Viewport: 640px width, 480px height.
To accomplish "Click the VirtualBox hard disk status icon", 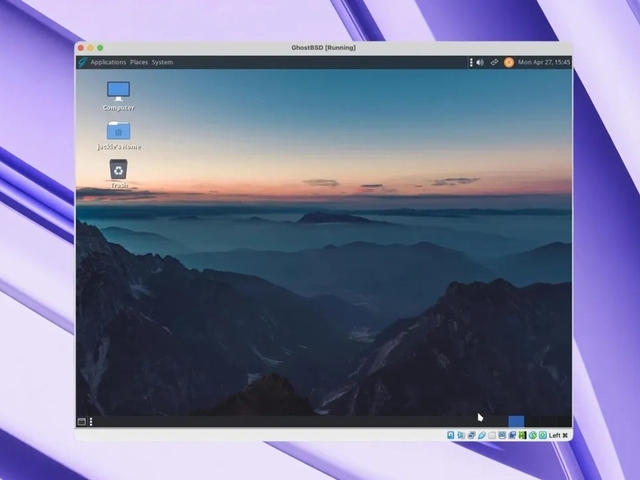I will pyautogui.click(x=451, y=435).
